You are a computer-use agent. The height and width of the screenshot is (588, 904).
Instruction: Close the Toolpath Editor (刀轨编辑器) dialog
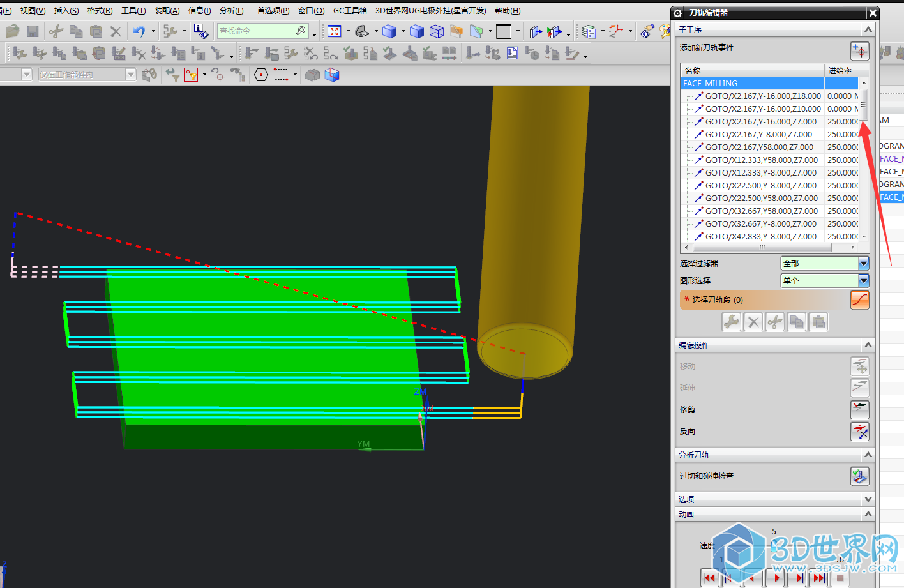873,13
